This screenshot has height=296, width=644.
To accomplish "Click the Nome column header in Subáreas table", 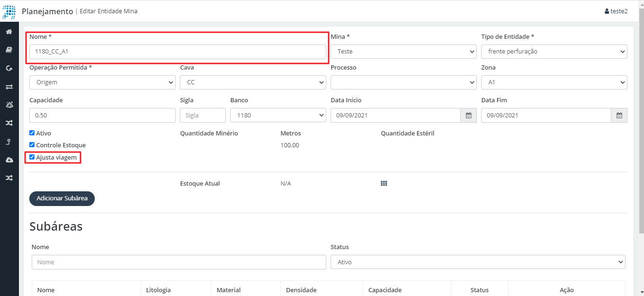I will [46, 290].
